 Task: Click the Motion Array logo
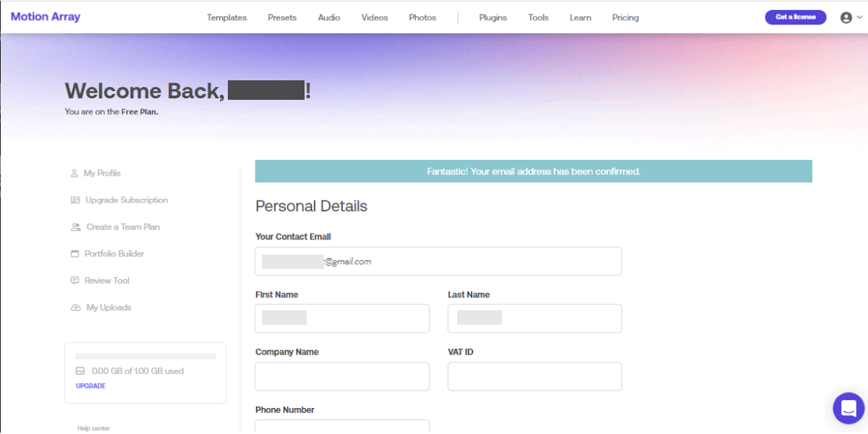(46, 17)
